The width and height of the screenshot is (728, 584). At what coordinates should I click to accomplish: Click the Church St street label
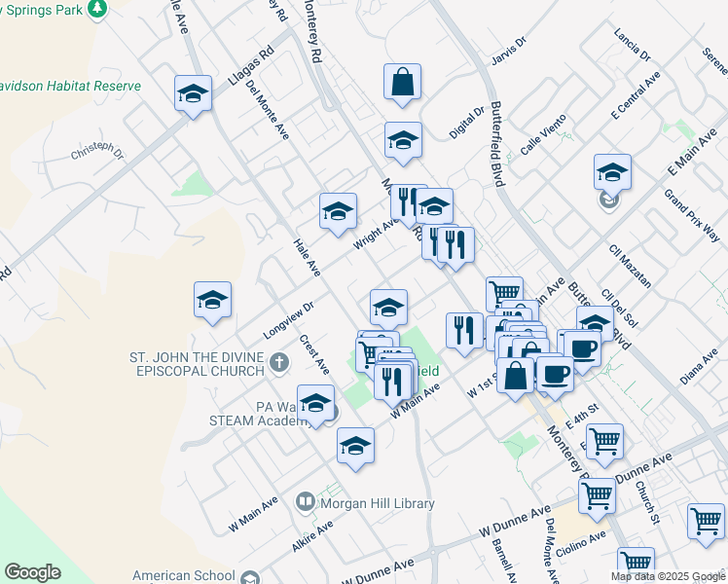click(647, 503)
